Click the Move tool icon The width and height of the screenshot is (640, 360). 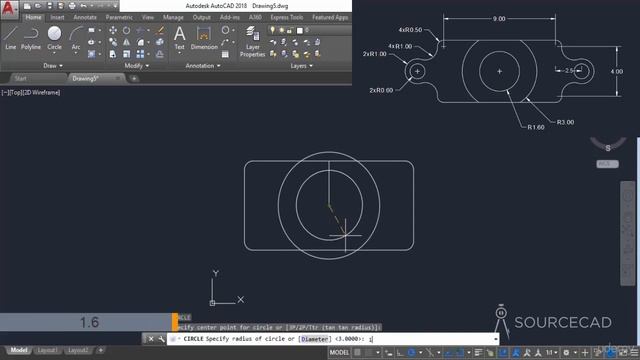click(113, 30)
